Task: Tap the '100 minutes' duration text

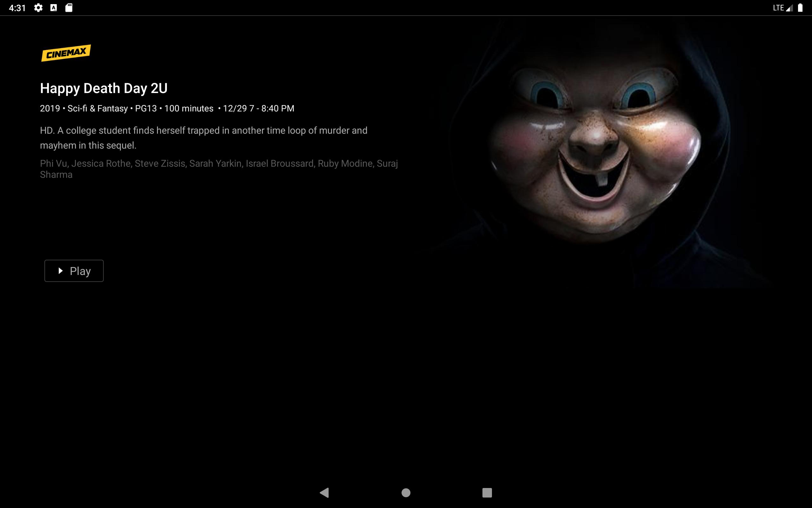Action: click(189, 109)
